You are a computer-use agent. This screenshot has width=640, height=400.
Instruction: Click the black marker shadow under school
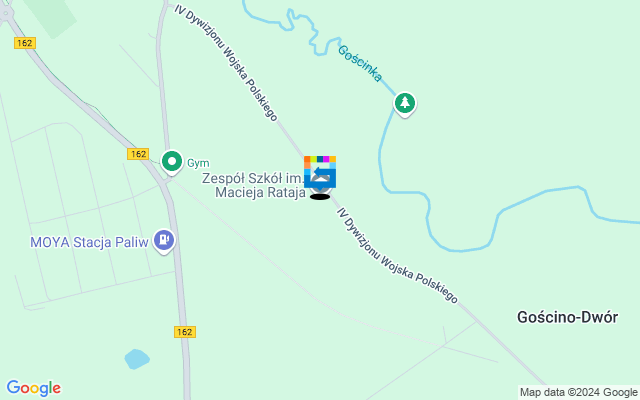(x=320, y=197)
